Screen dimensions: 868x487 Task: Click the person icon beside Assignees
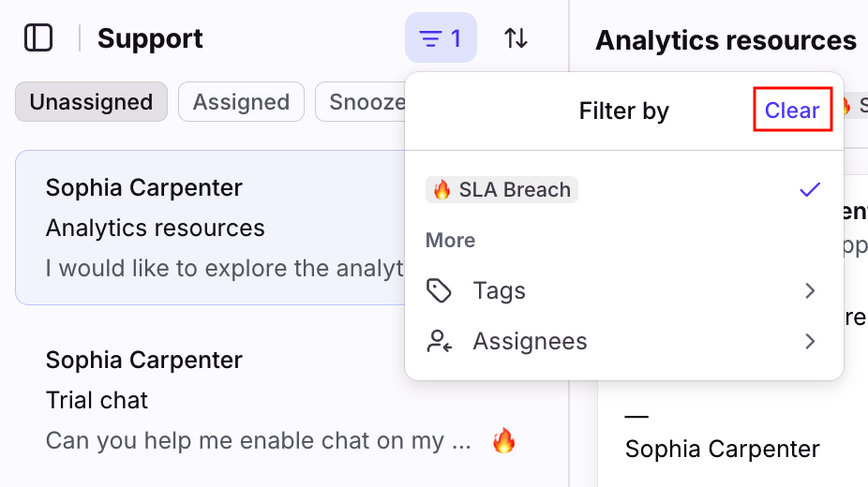(439, 341)
